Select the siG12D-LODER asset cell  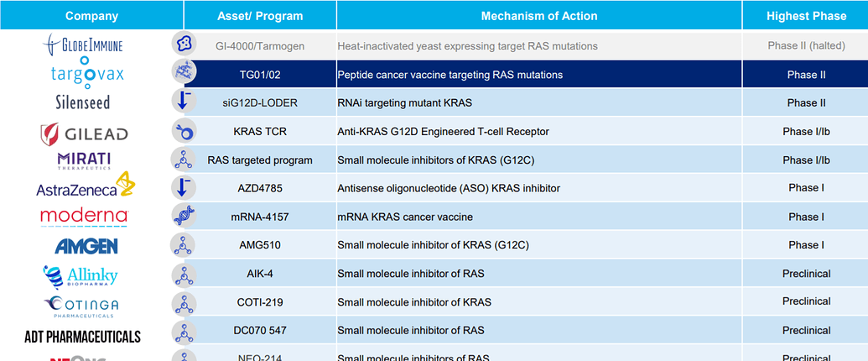click(260, 103)
